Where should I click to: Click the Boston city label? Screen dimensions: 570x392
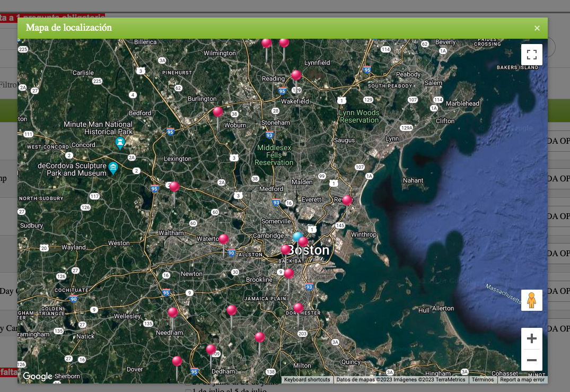point(309,250)
